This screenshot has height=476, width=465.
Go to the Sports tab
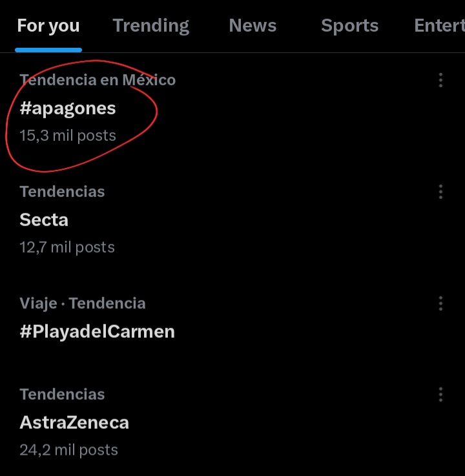(x=349, y=26)
